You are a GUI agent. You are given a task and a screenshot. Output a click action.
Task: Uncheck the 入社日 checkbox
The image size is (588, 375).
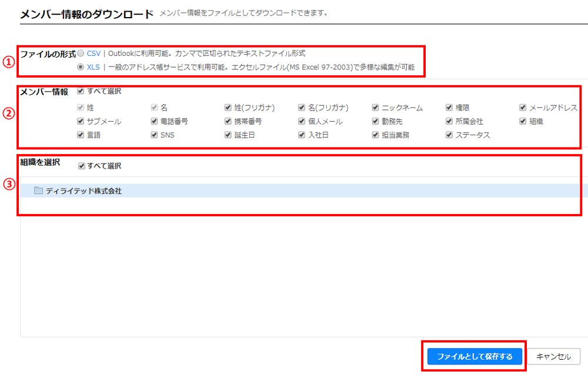[302, 135]
